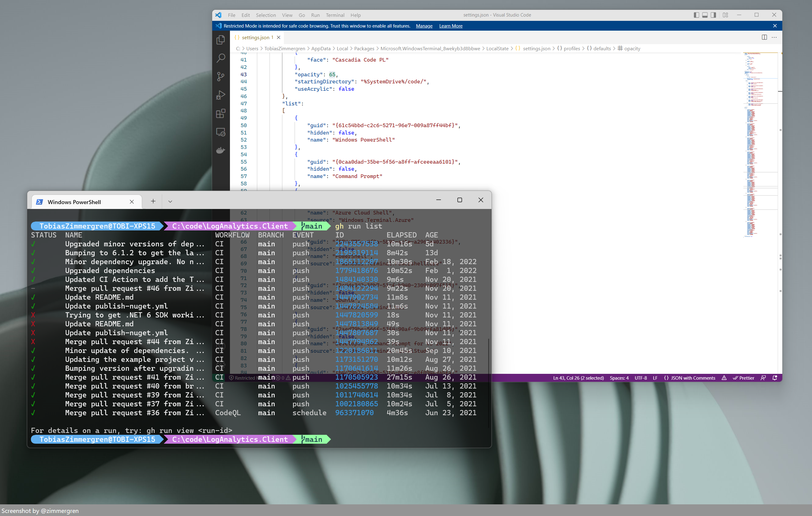This screenshot has height=516, width=812.
Task: Click the settings.json tab label
Action: click(x=254, y=37)
